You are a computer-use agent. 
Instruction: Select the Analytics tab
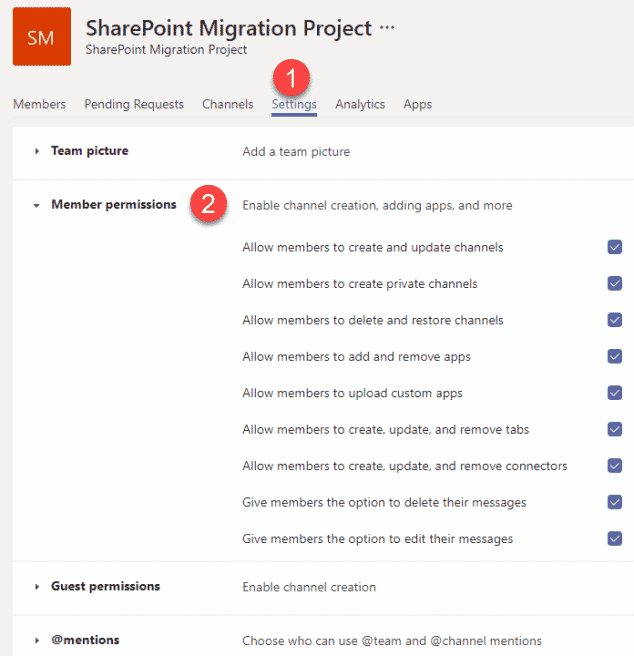click(360, 104)
